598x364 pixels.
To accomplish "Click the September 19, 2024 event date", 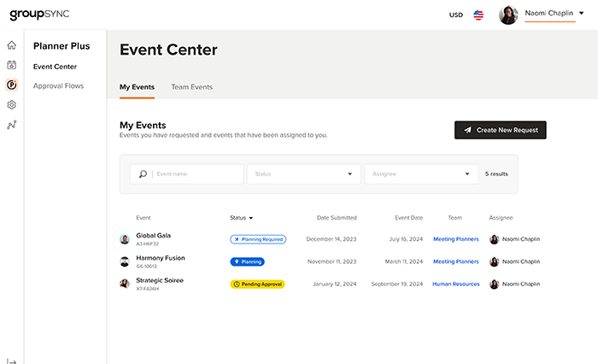I will coord(397,285).
